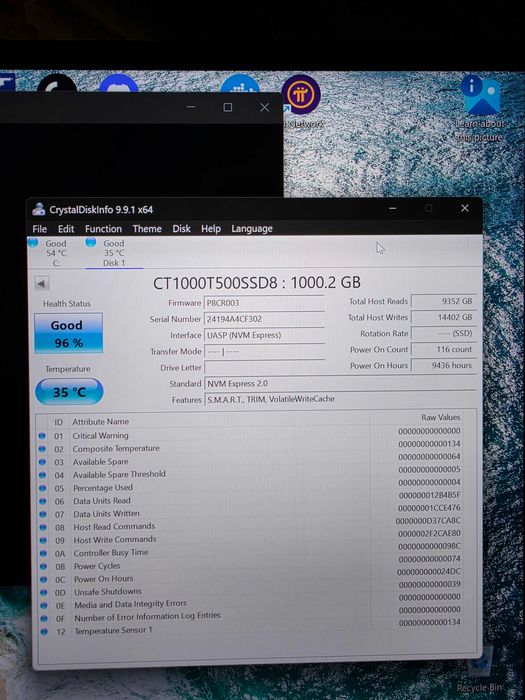Viewport: 525px width, 700px height.
Task: Click raw value 000000000024DC
Action: (429, 571)
